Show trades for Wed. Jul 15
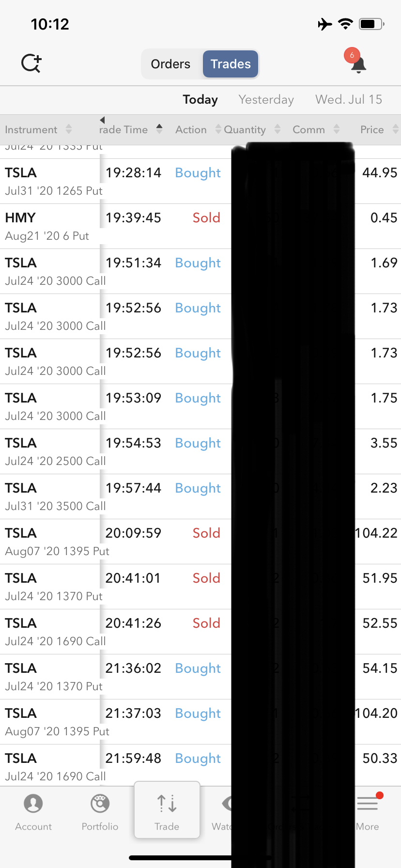The image size is (401, 868). pyautogui.click(x=349, y=99)
